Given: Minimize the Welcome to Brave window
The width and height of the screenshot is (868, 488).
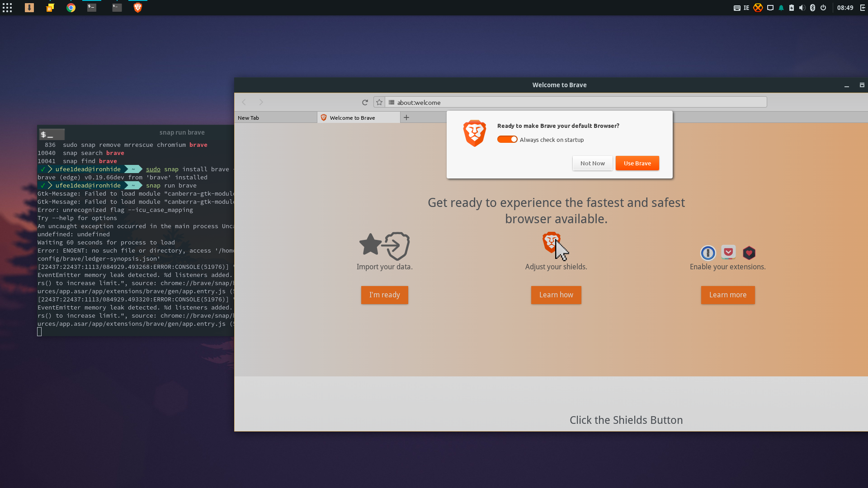Looking at the screenshot, I should [x=847, y=85].
